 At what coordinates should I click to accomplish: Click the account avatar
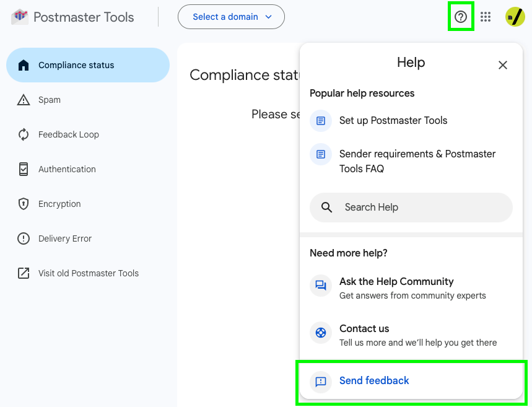[x=513, y=17]
